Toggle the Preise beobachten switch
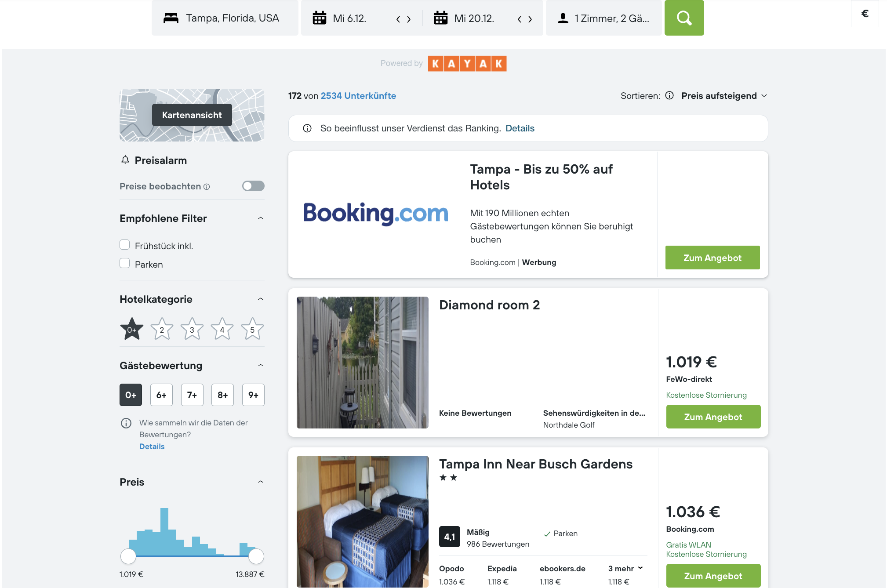Image resolution: width=887 pixels, height=588 pixels. click(x=253, y=186)
